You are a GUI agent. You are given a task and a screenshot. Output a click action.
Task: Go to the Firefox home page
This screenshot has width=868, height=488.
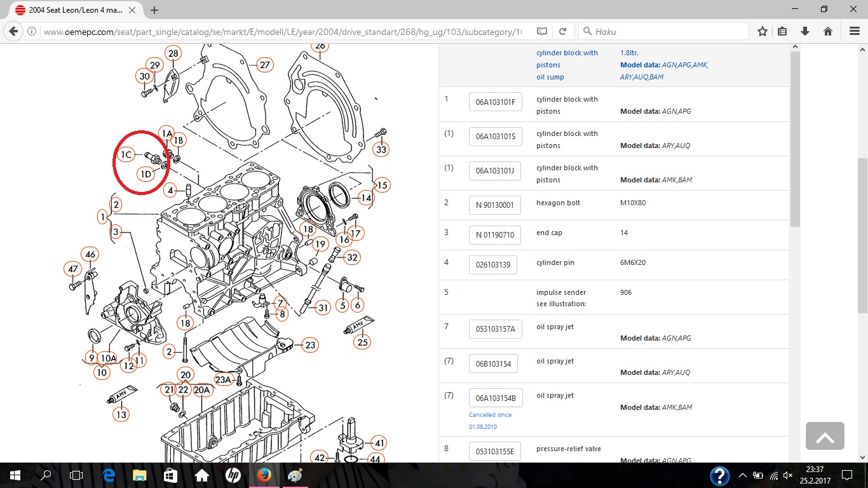(827, 31)
